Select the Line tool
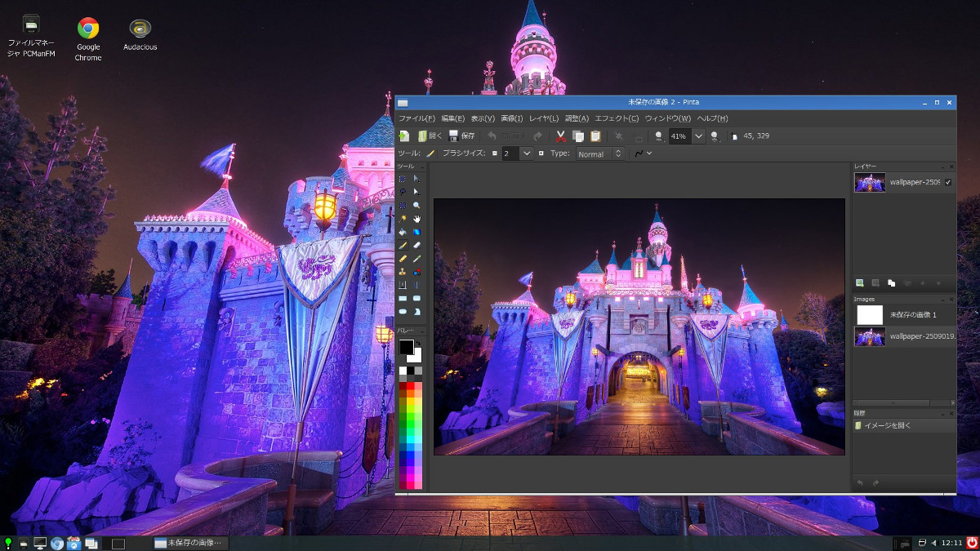 416,285
